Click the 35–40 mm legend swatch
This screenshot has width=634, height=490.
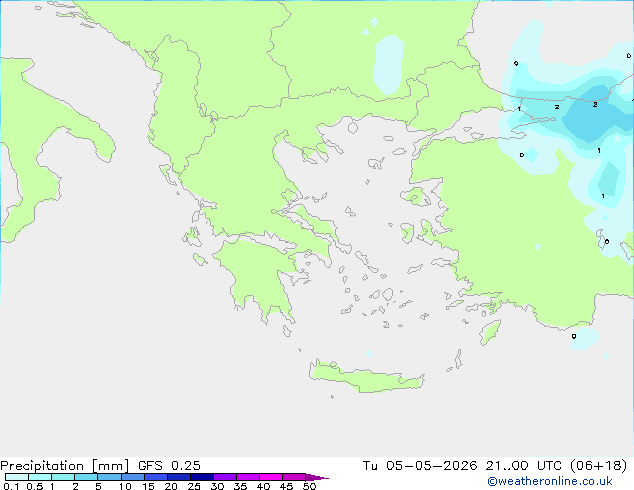coord(248,477)
